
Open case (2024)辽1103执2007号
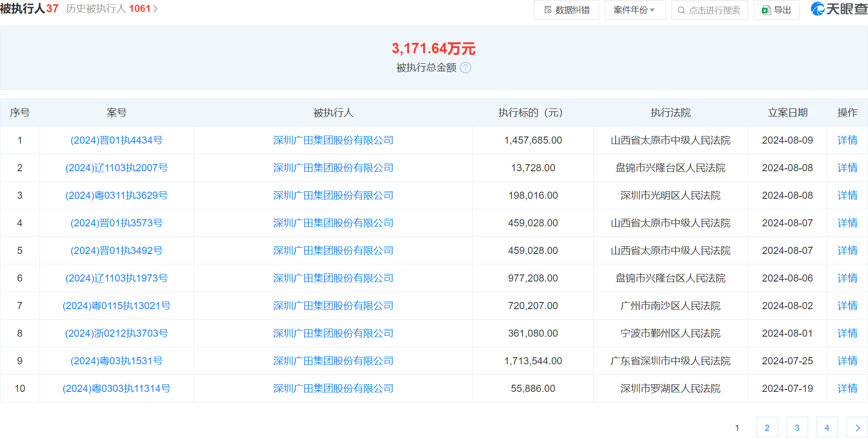point(117,168)
